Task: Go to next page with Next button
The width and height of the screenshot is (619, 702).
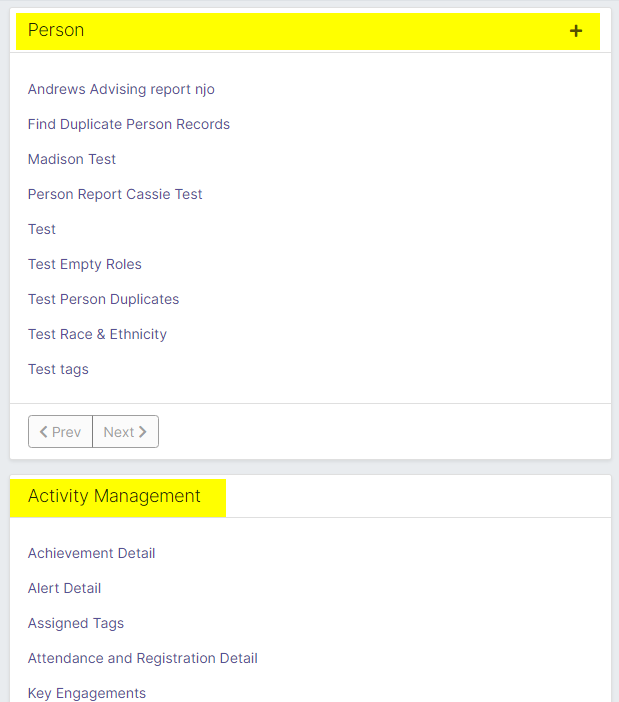Action: tap(125, 432)
